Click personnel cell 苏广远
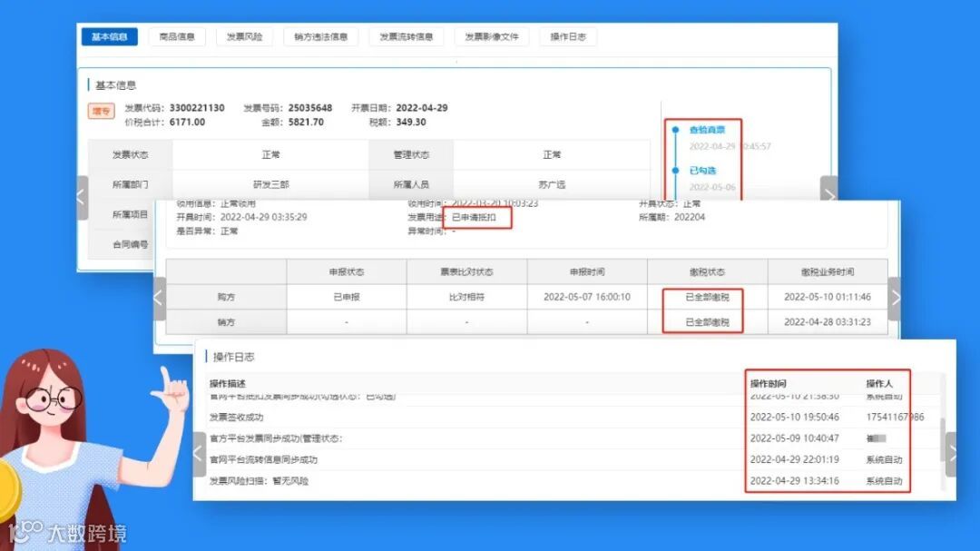 (x=552, y=184)
